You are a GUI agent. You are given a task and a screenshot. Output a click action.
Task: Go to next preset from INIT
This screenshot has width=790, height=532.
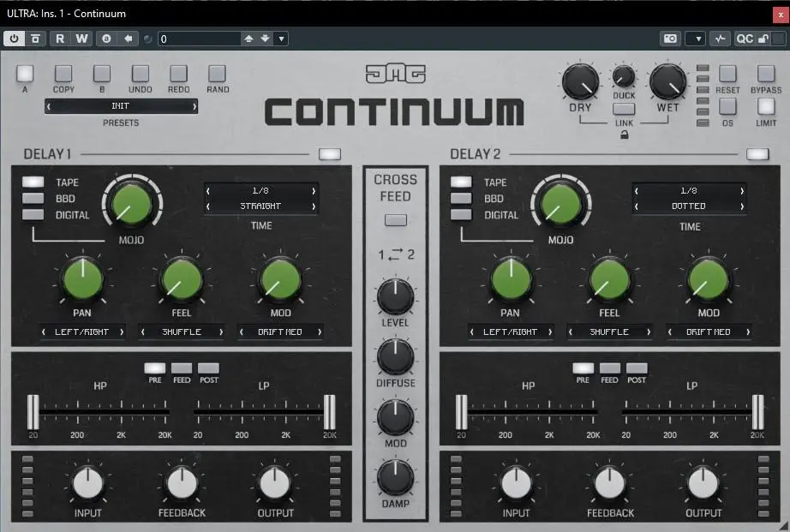[194, 106]
